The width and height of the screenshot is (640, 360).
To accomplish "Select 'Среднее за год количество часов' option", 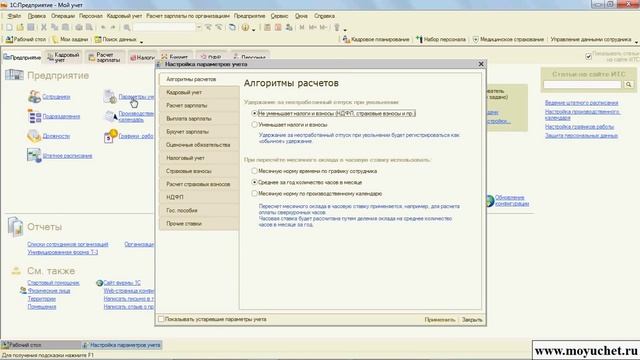I will [x=254, y=182].
